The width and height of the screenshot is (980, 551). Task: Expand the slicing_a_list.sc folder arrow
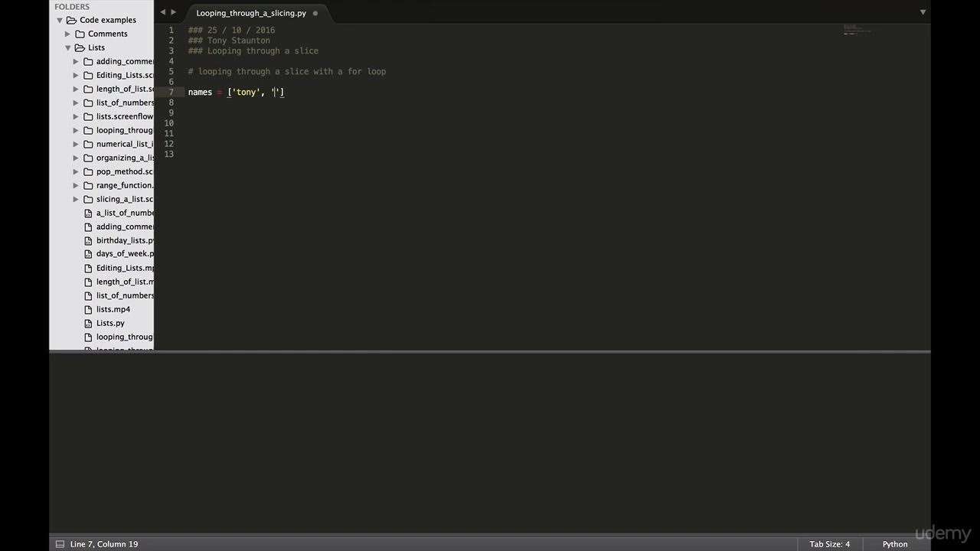pyautogui.click(x=76, y=199)
